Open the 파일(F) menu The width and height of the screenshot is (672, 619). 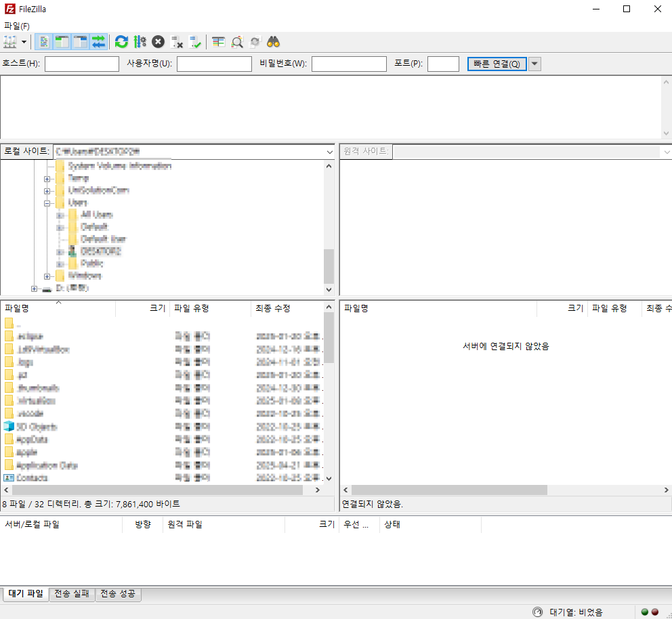tap(17, 26)
